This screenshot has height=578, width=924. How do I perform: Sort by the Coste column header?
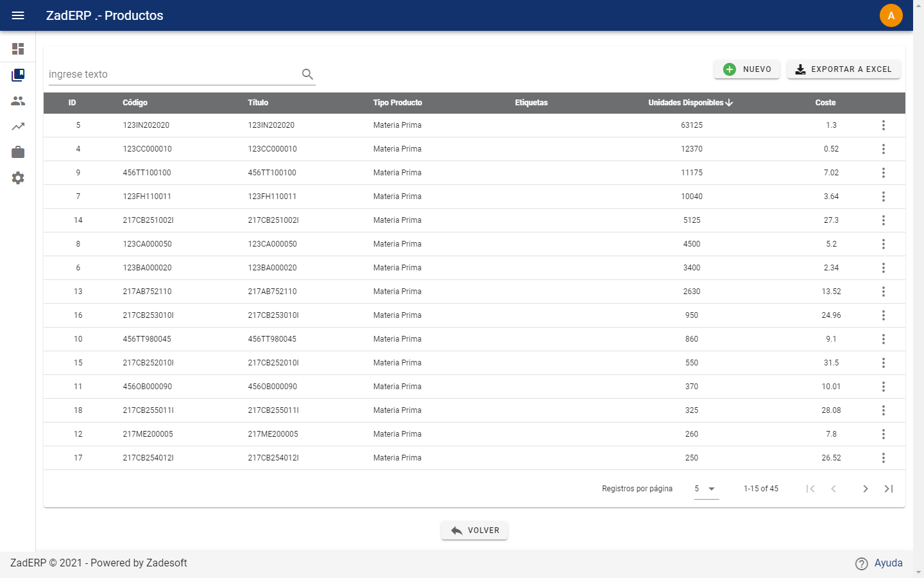(x=825, y=103)
